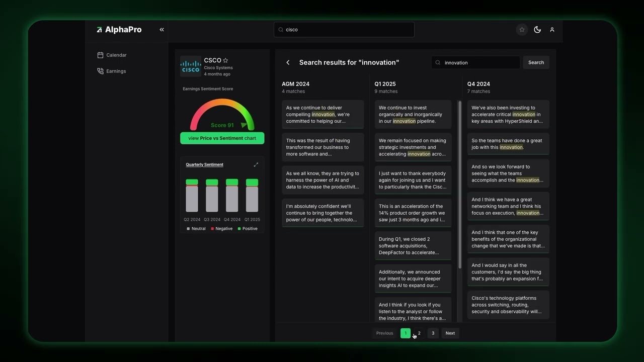The height and width of the screenshot is (362, 644).
Task: Click magnifier icon in innovation search field
Action: click(x=438, y=63)
